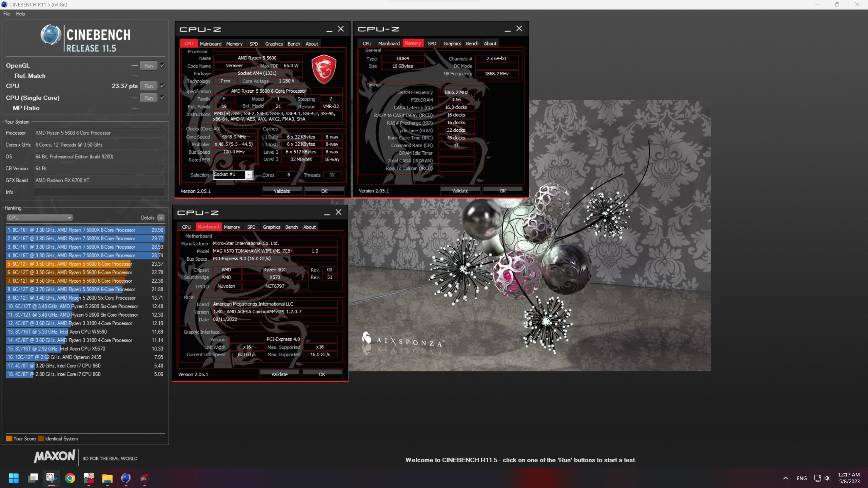The image size is (868, 488).
Task: Open Graphics tab in top-left CPU-Z
Action: (274, 44)
